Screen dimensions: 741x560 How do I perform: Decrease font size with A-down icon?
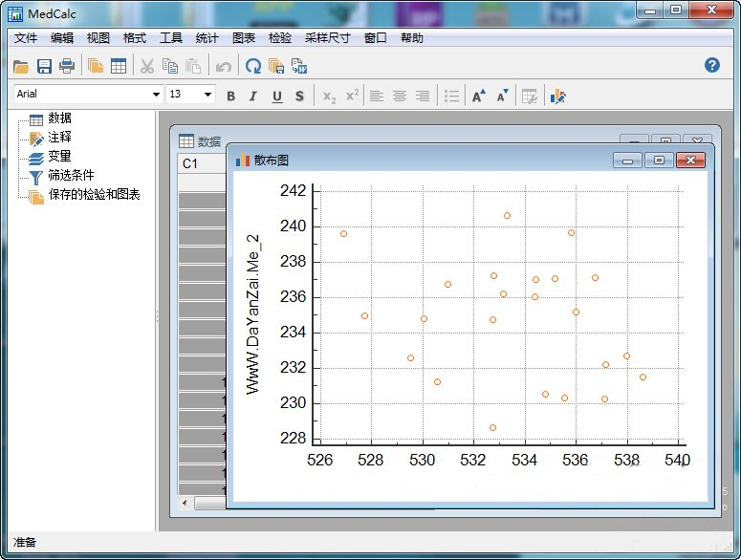(503, 96)
